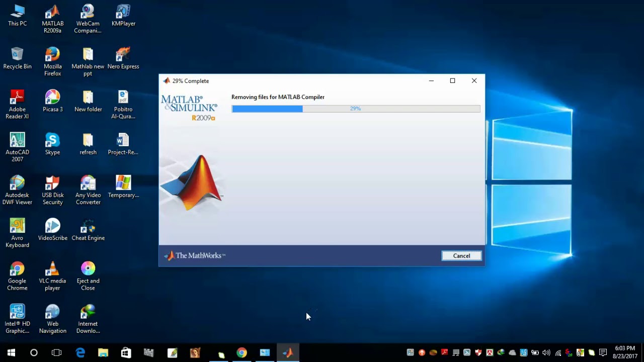This screenshot has width=644, height=362.
Task: Click the "Removing files for MATLAB Compiler" text
Action: 278,97
